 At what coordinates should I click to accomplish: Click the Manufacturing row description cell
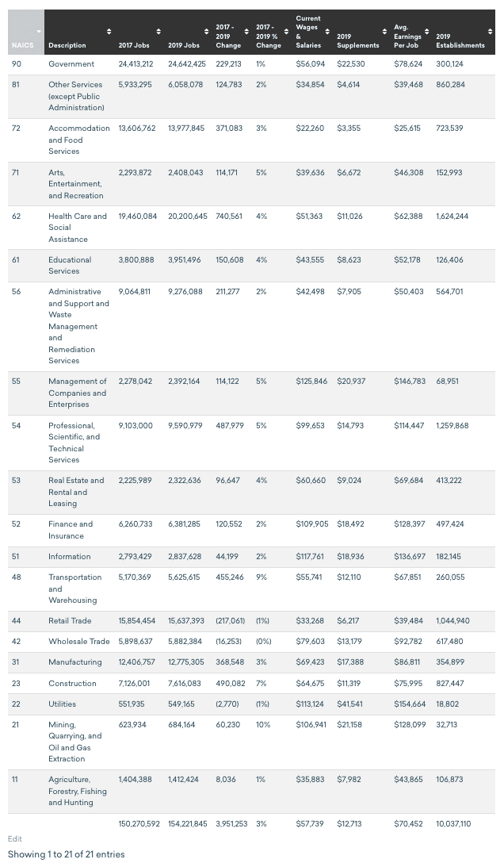74,662
